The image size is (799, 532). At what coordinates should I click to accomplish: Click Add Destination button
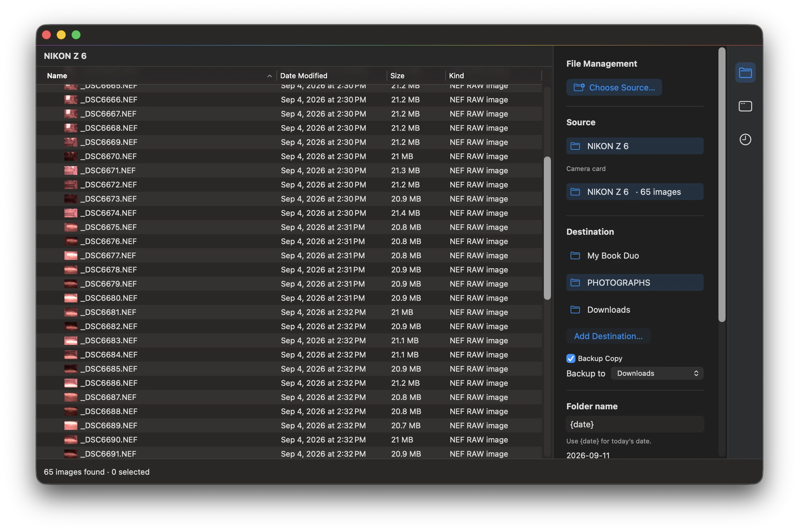608,336
